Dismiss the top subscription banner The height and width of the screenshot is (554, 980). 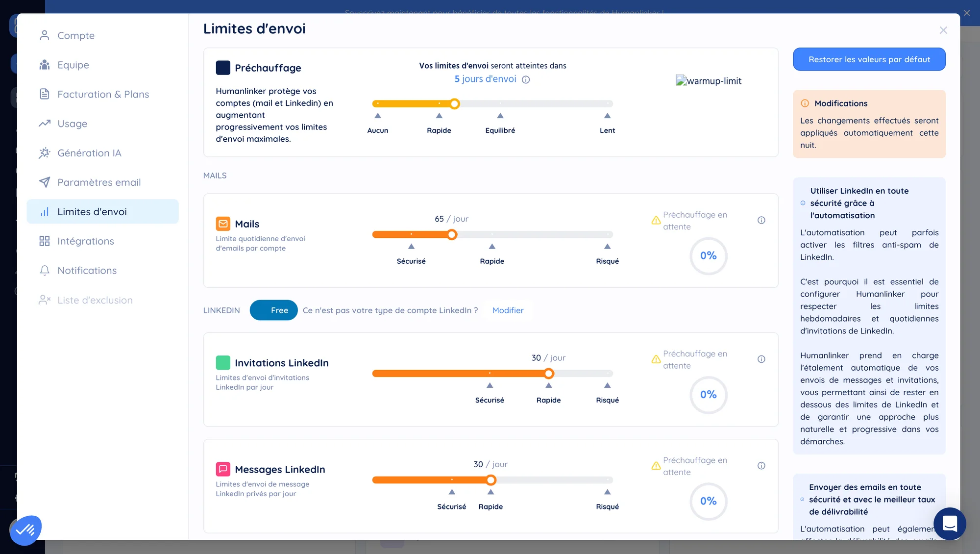pos(967,13)
